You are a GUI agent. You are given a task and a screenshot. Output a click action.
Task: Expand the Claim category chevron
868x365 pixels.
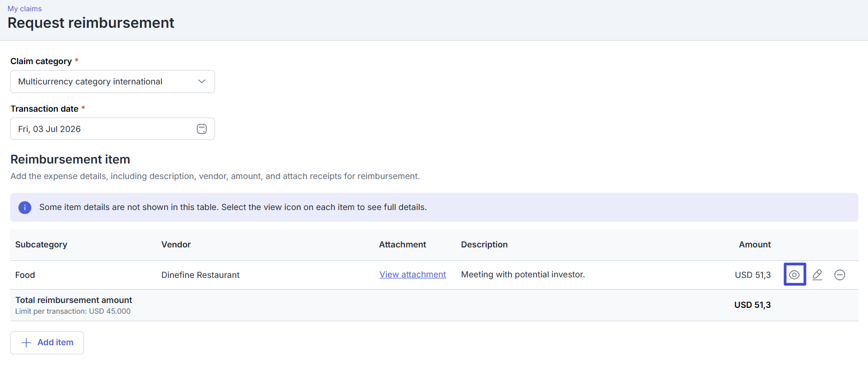coord(202,81)
